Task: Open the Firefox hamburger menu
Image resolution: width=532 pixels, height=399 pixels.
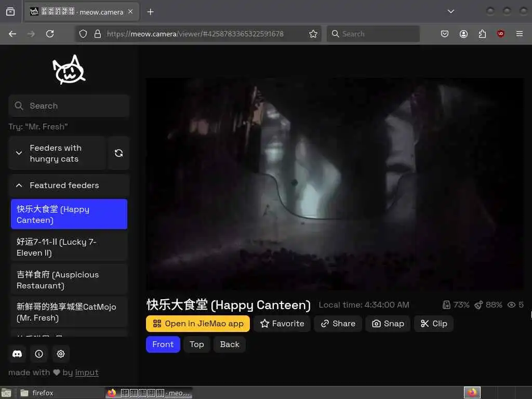Action: click(x=520, y=34)
